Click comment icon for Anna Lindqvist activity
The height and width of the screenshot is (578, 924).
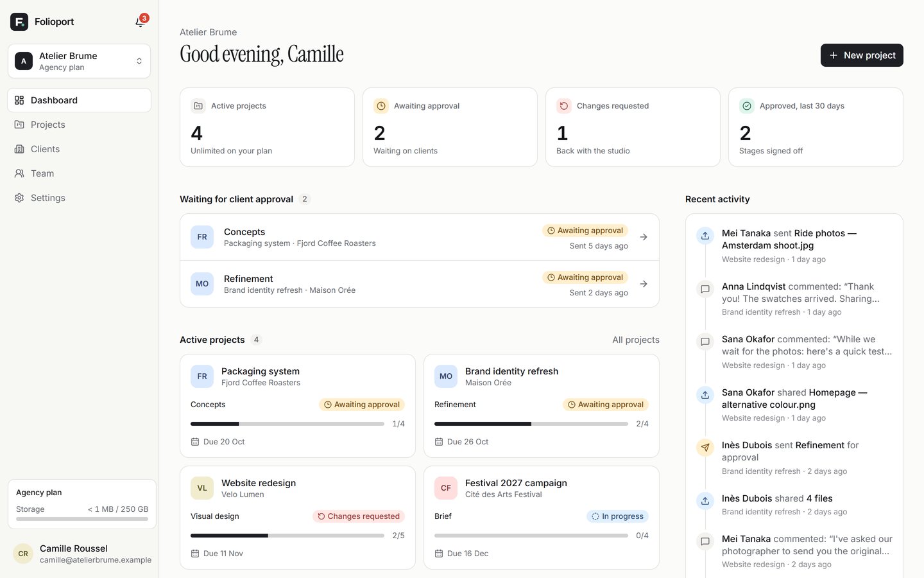tap(705, 289)
